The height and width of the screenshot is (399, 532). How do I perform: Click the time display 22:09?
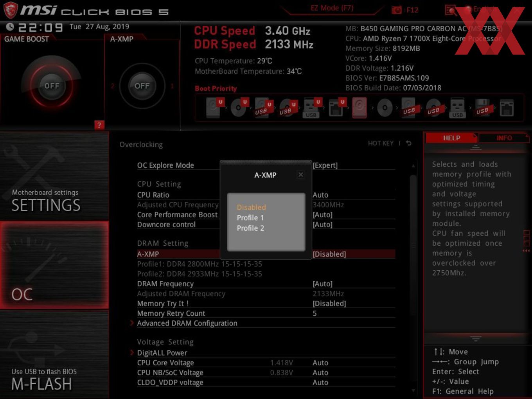click(41, 27)
